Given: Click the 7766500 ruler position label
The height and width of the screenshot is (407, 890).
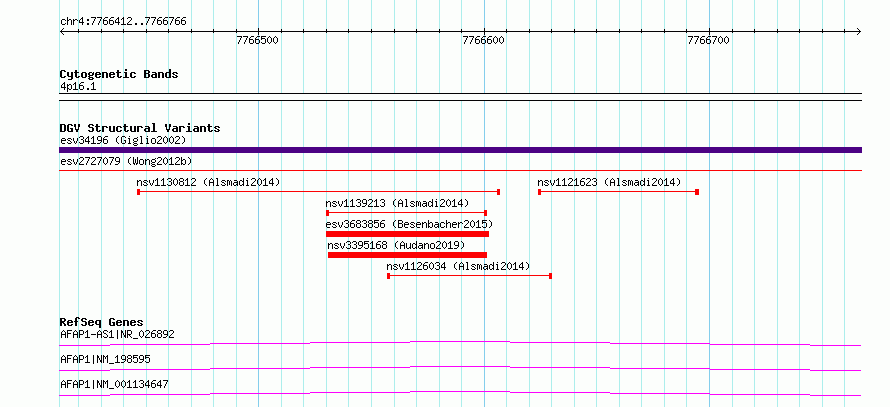Looking at the screenshot, I should point(258,41).
